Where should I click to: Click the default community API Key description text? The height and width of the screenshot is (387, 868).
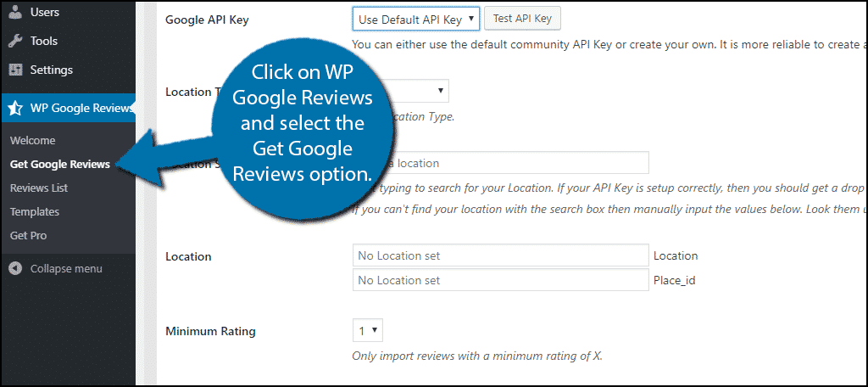[609, 45]
